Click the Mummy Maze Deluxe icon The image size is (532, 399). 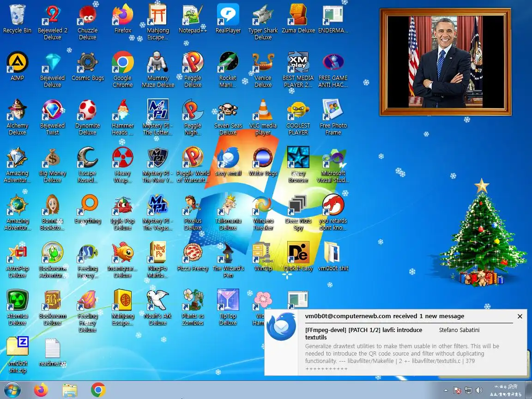pos(158,70)
